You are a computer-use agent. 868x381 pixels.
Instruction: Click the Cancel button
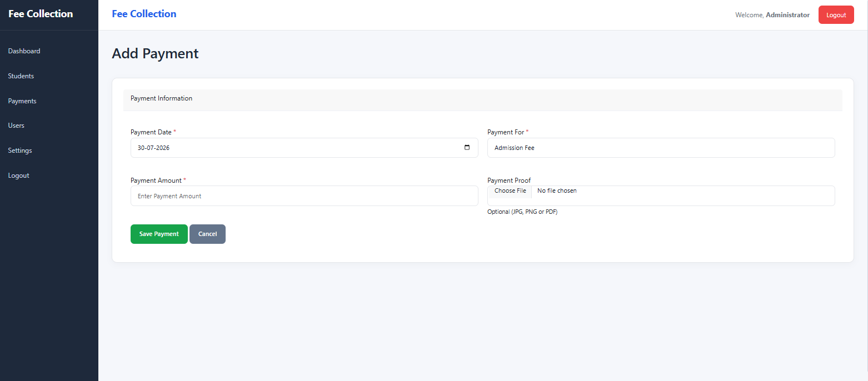(207, 234)
